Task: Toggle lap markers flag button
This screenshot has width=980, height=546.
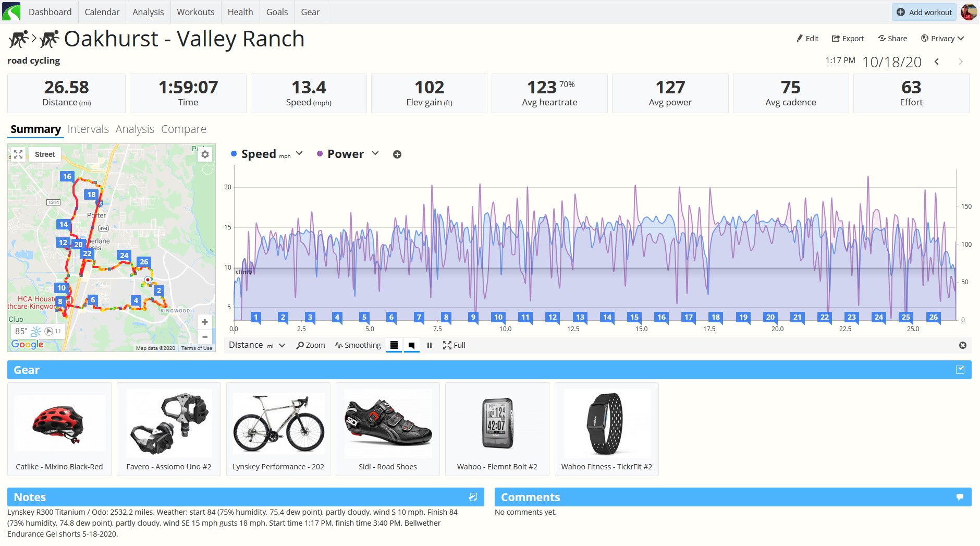Action: click(x=411, y=345)
